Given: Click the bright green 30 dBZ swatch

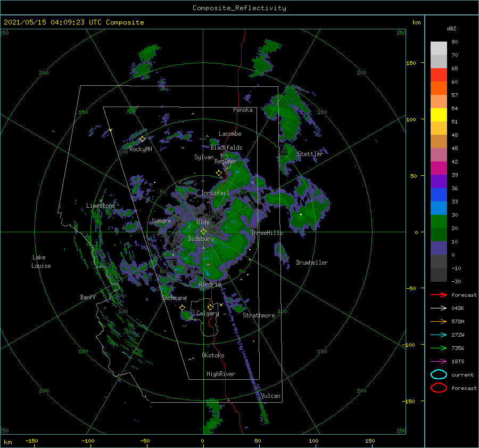Looking at the screenshot, I should coord(439,222).
